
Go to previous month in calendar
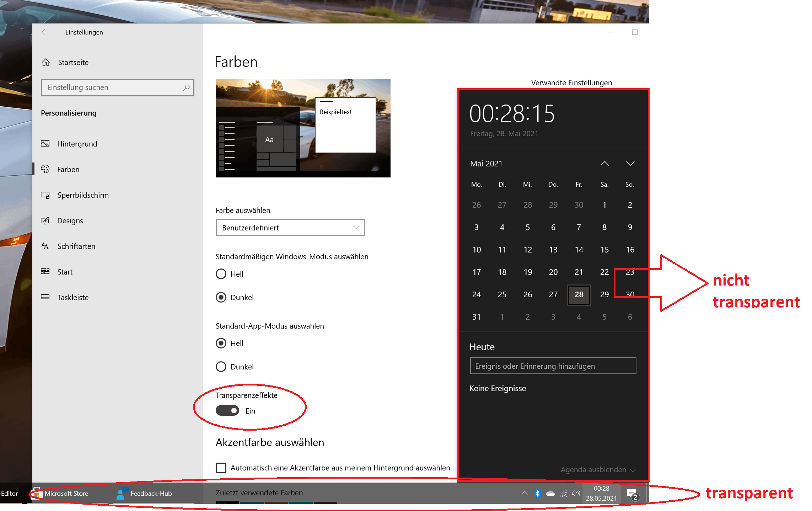[x=604, y=164]
